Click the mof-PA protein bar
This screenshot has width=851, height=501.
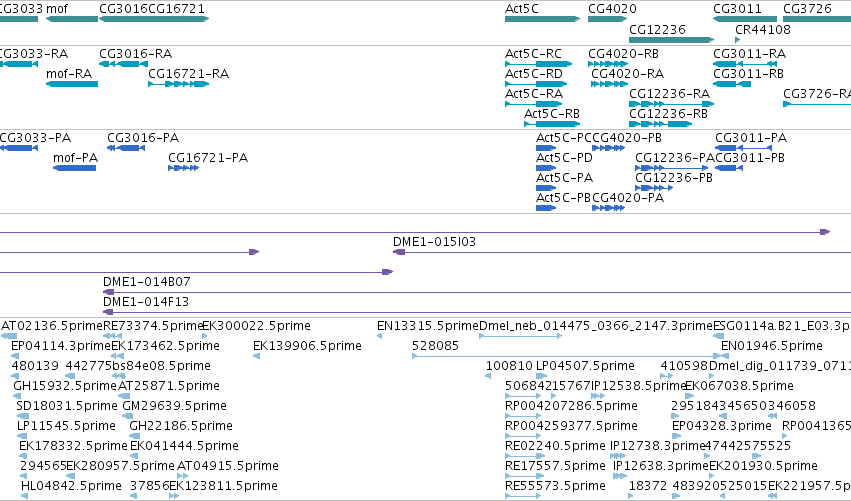74,168
